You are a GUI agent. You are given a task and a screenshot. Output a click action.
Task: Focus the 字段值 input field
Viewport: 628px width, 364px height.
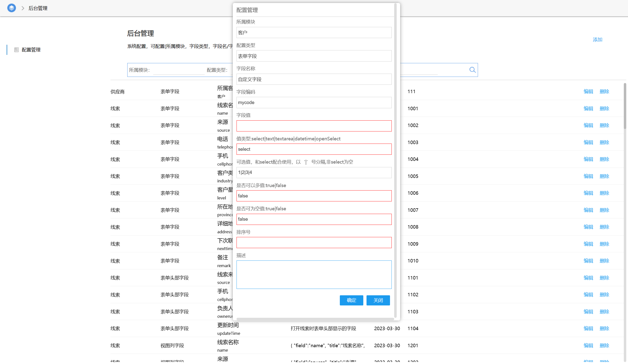pos(314,126)
